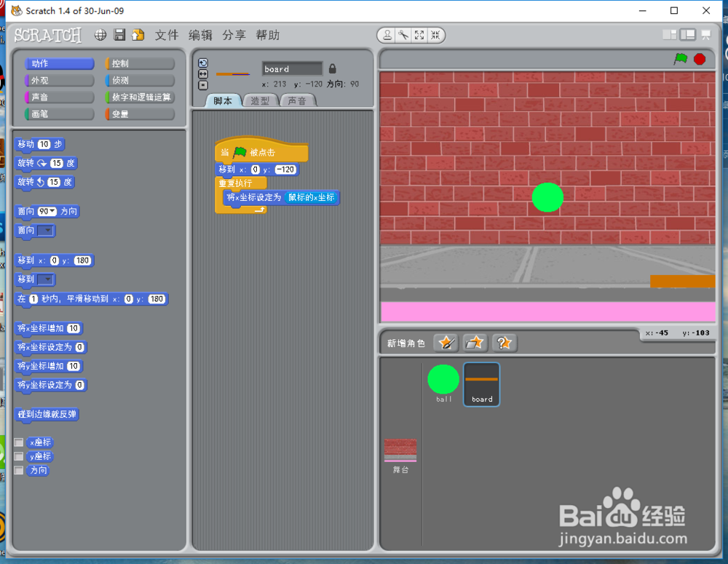
Task: Get a surprise sprite
Action: tap(504, 343)
